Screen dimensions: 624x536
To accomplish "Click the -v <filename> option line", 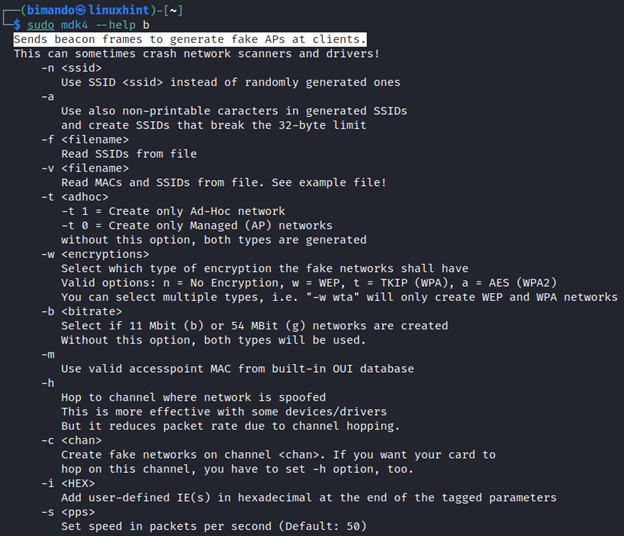I will [85, 168].
